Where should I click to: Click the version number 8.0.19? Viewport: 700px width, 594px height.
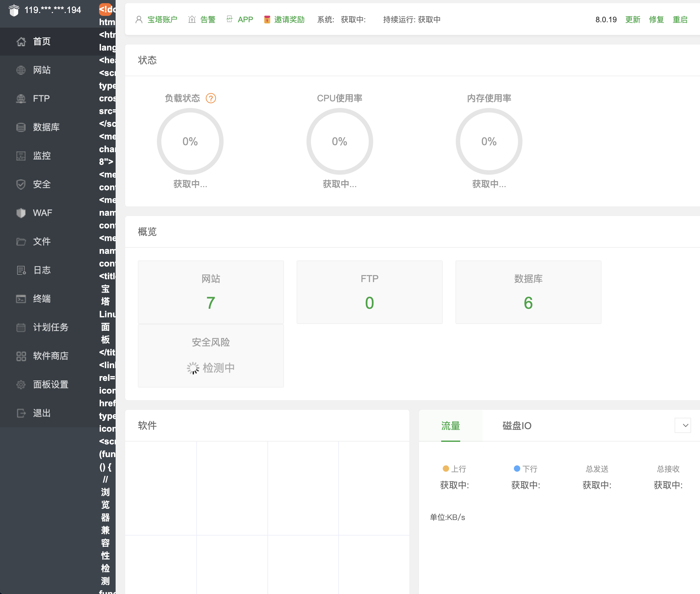[x=606, y=19]
